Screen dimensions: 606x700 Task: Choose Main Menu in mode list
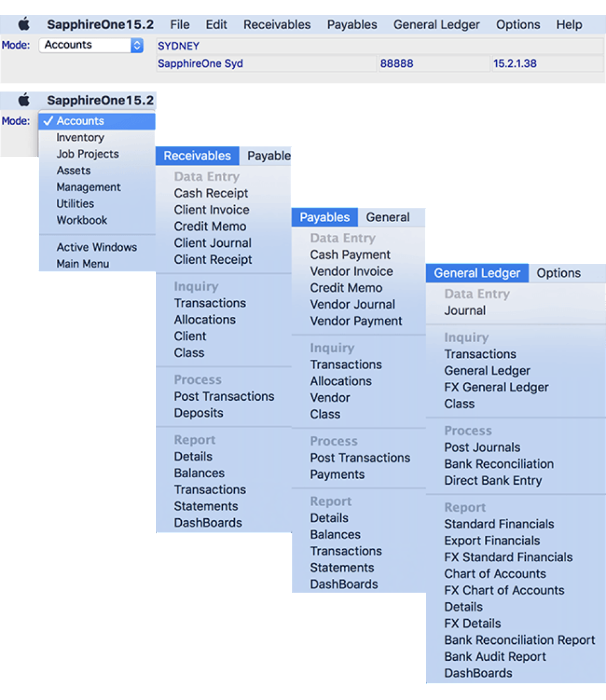coord(83,264)
